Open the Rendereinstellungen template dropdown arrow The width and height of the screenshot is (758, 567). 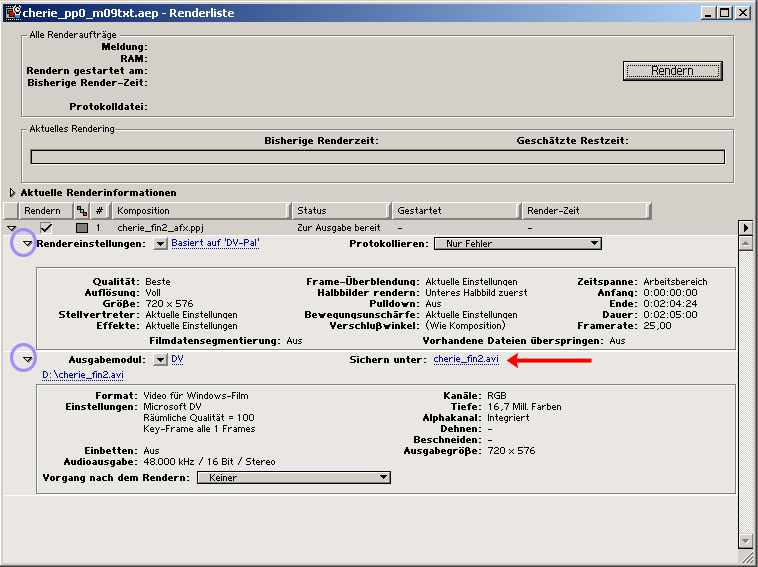[161, 243]
